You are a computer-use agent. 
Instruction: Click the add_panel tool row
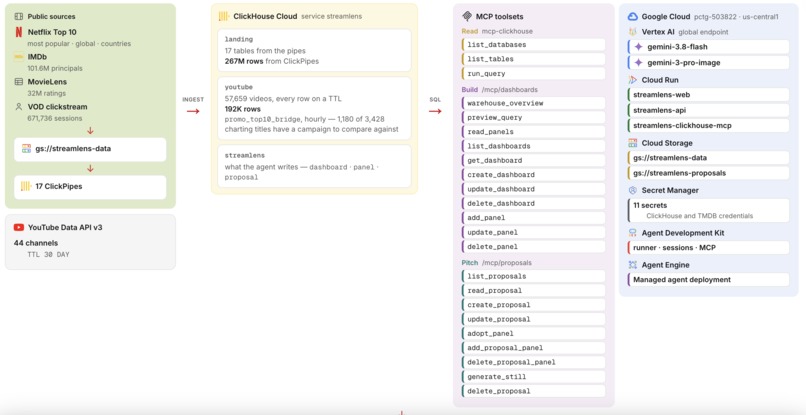534,218
